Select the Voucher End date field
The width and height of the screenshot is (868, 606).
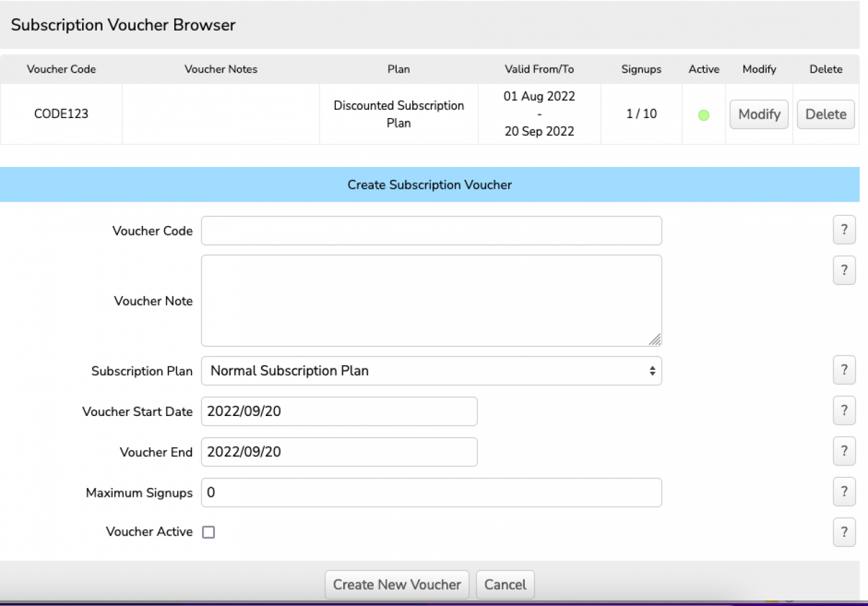(x=339, y=452)
